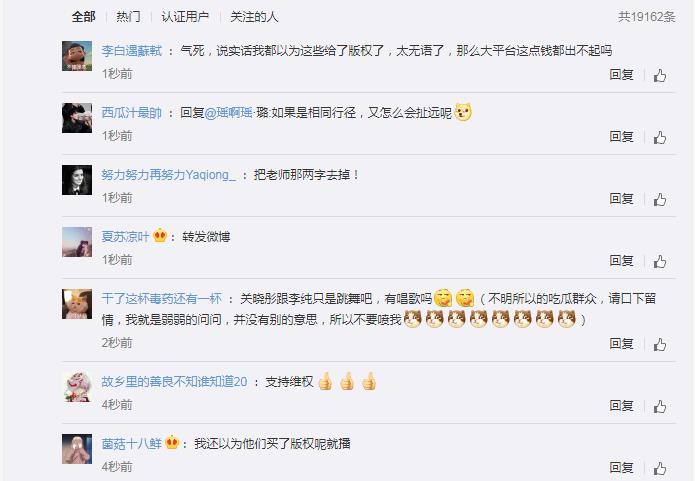
Task: Switch to the 认证用户 tab
Action: point(185,17)
